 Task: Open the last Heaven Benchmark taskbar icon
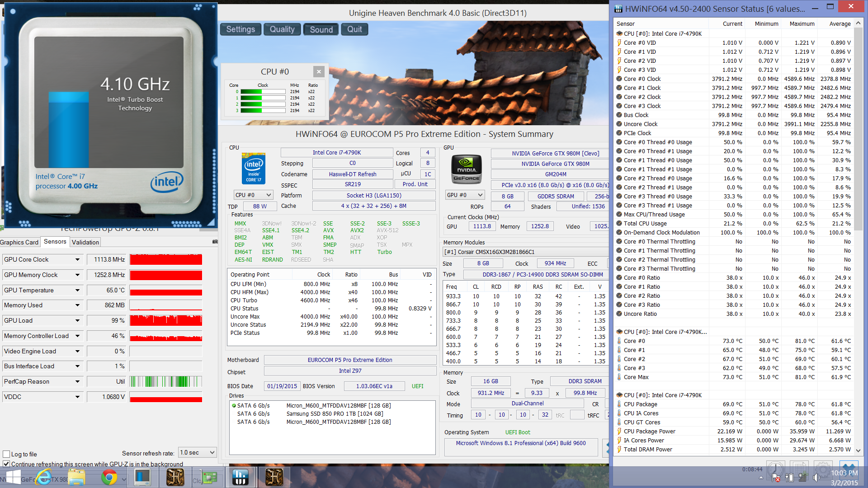pos(274,477)
